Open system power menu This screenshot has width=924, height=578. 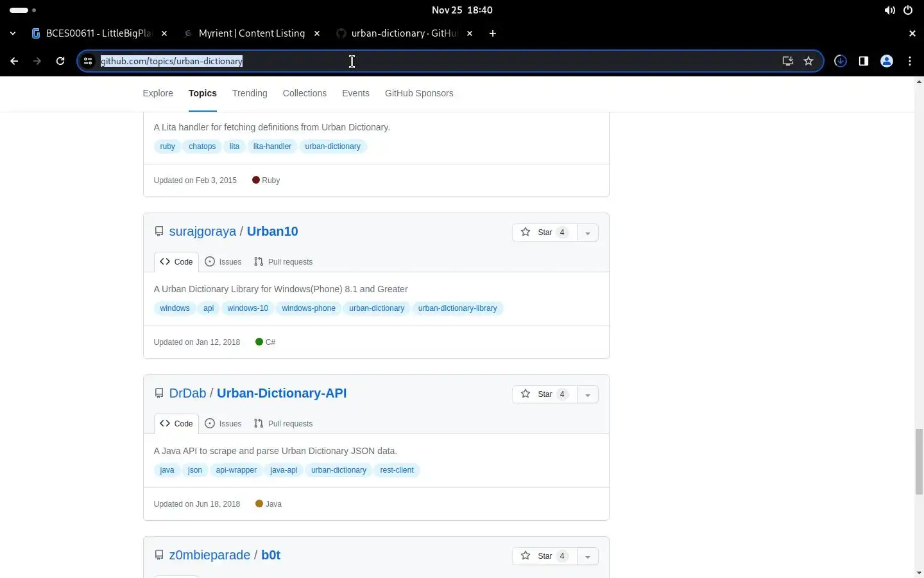pyautogui.click(x=908, y=10)
